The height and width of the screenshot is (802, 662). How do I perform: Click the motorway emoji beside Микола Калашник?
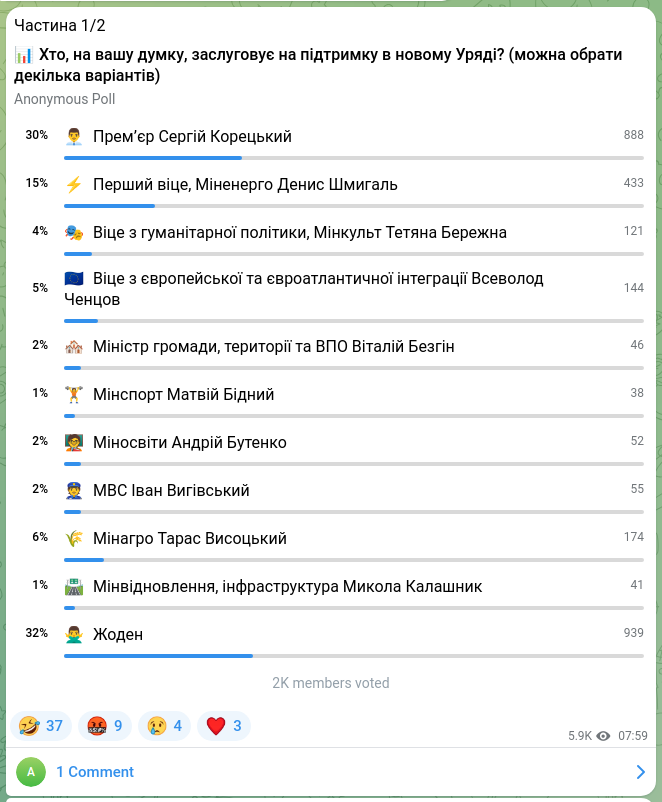[x=74, y=587]
